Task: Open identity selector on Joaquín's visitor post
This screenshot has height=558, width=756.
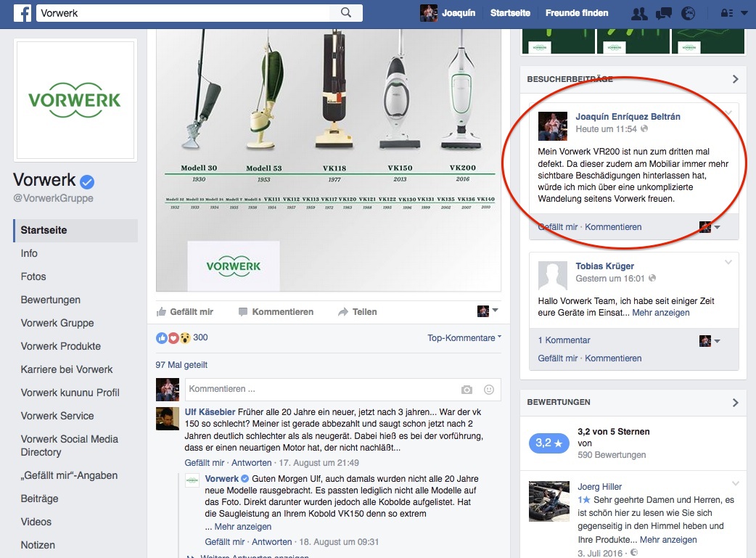Action: (x=710, y=226)
